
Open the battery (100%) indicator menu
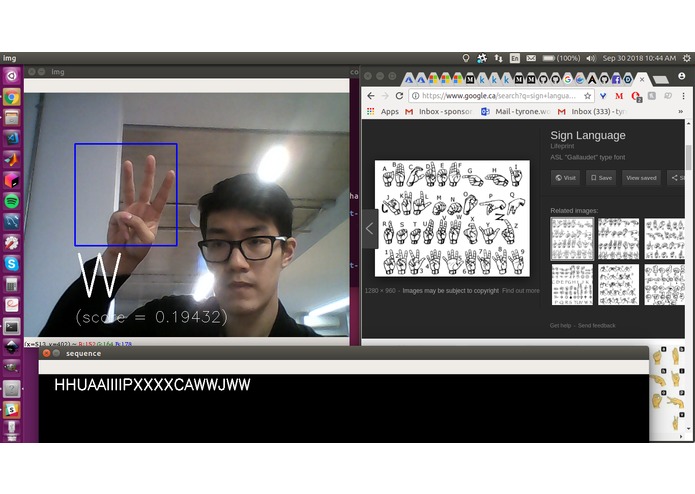click(x=561, y=58)
